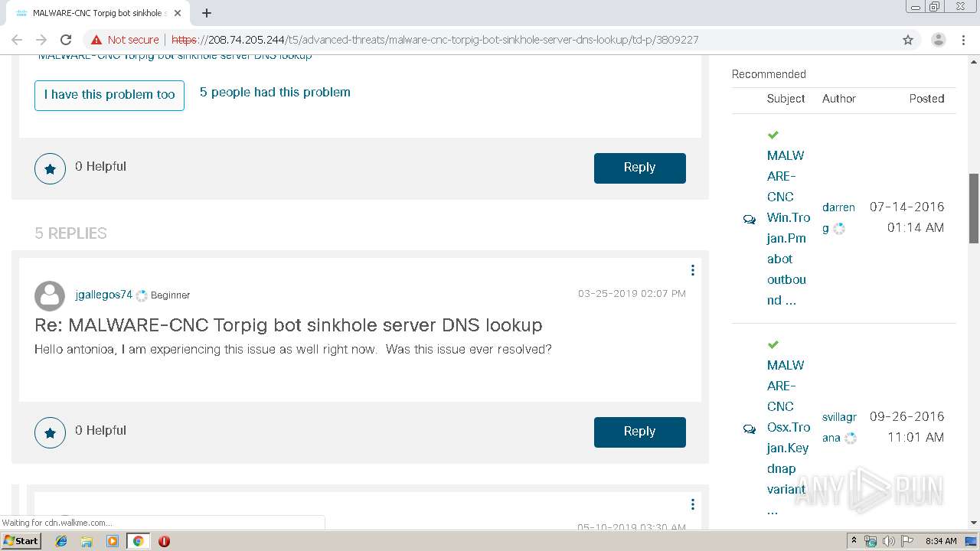Click '5 people had this problem'
This screenshot has width=980, height=551.
coord(275,92)
